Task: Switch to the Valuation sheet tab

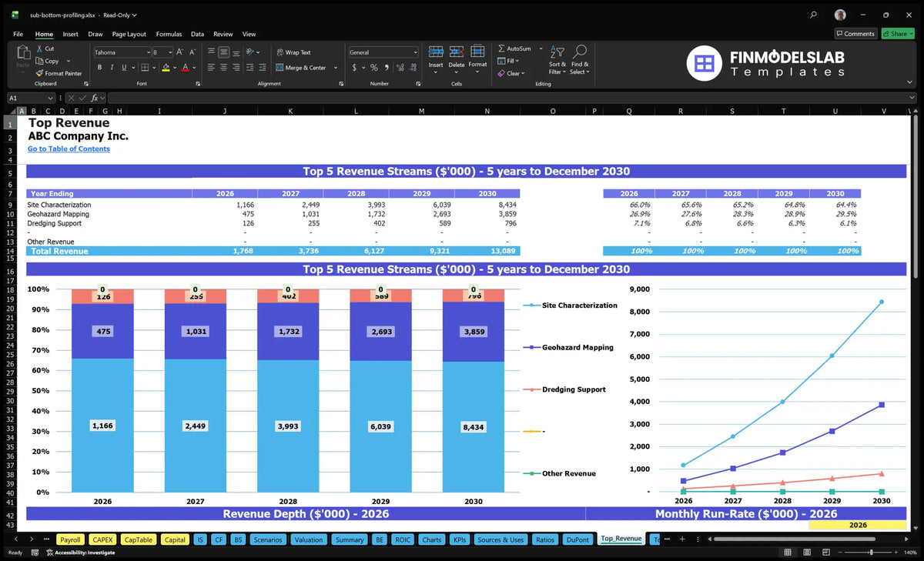Action: pos(309,539)
